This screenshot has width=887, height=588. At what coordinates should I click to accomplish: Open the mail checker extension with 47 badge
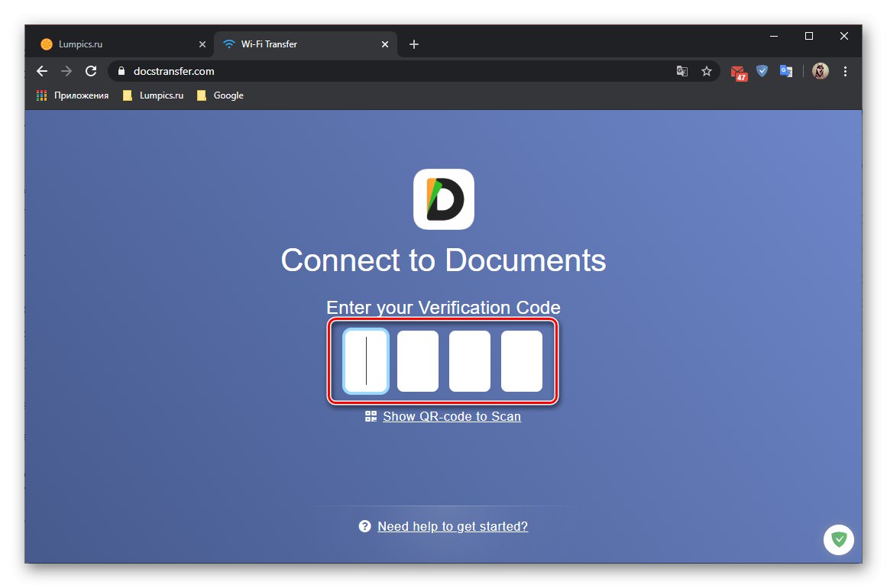tap(739, 73)
